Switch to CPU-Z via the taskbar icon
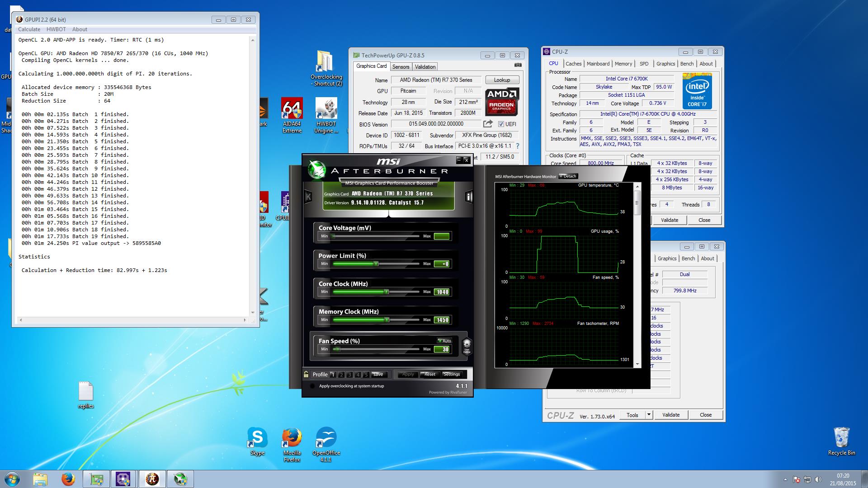 (x=123, y=479)
